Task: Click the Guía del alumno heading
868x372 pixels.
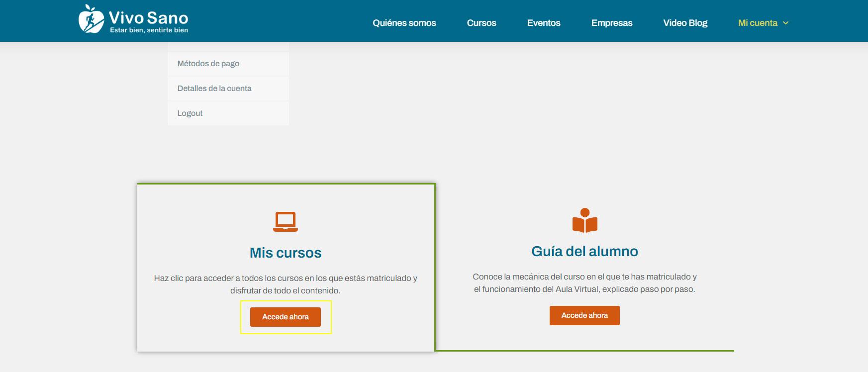Action: pos(584,251)
